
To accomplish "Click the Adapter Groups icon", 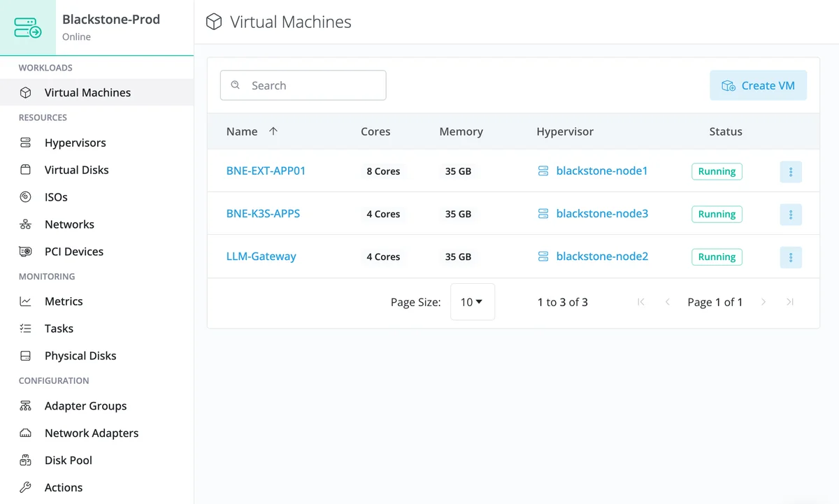I will (25, 406).
